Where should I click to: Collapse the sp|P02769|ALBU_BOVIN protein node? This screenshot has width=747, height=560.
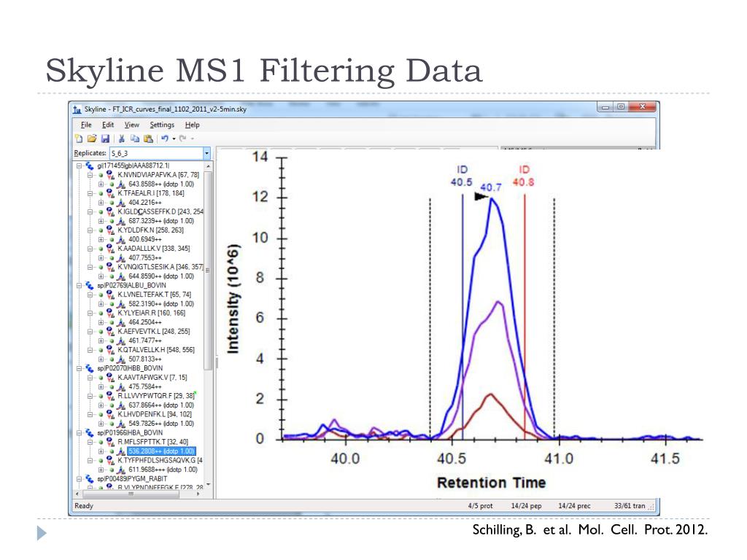(x=79, y=285)
